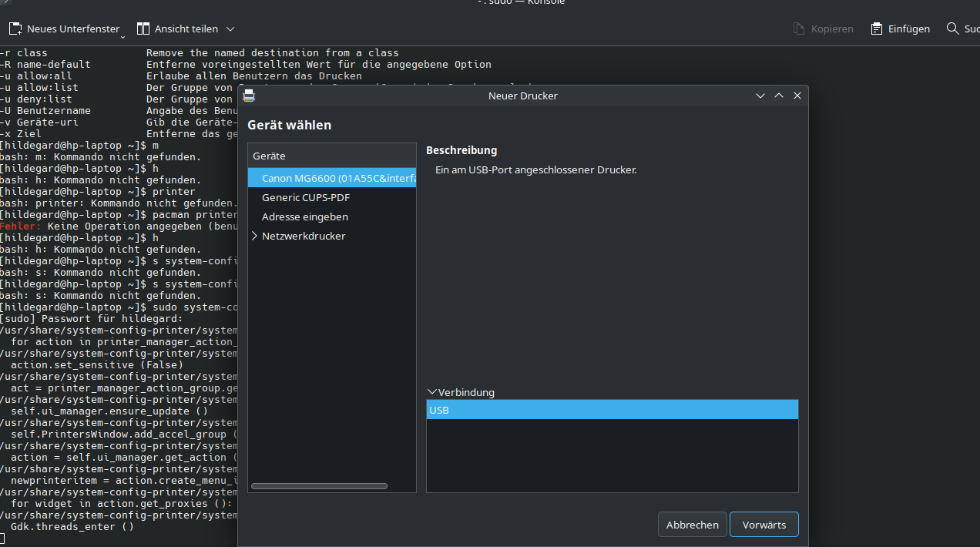Click the text 'Ein am USB-Port angeschlossener Drucker.'
Image resolution: width=980 pixels, height=547 pixels.
coord(535,169)
